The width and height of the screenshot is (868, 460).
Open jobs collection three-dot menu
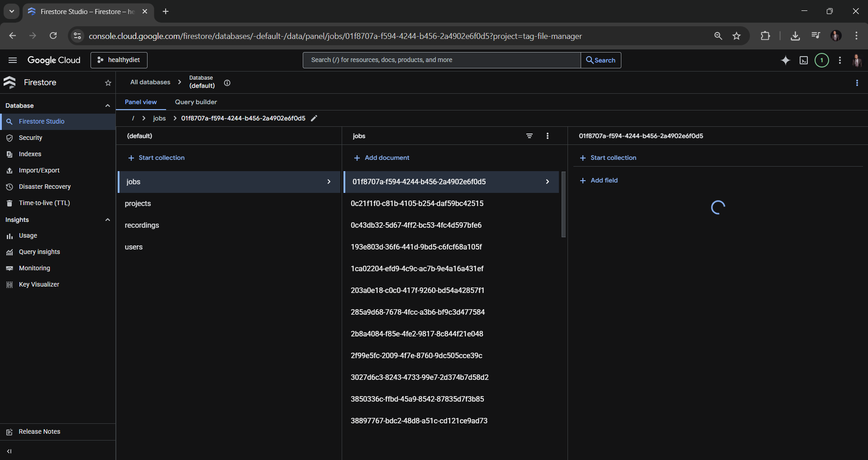tap(548, 136)
